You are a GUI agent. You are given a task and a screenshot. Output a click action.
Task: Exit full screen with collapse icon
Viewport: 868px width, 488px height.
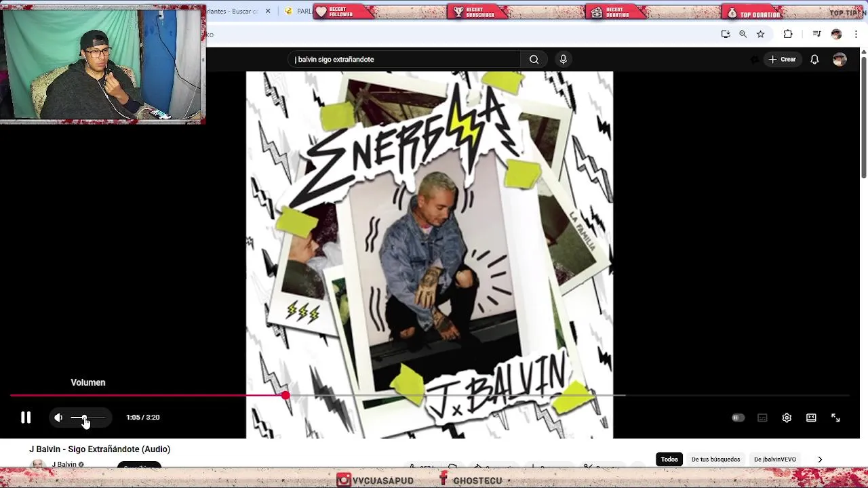(835, 418)
